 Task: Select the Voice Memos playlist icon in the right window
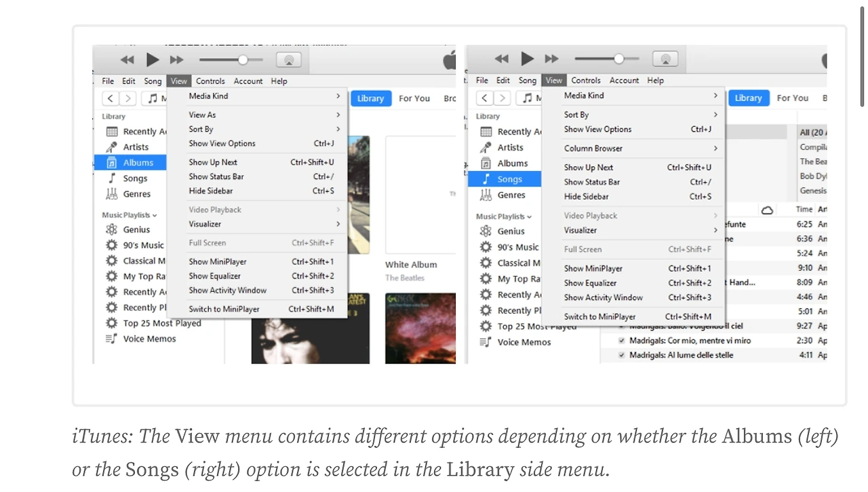tap(486, 342)
